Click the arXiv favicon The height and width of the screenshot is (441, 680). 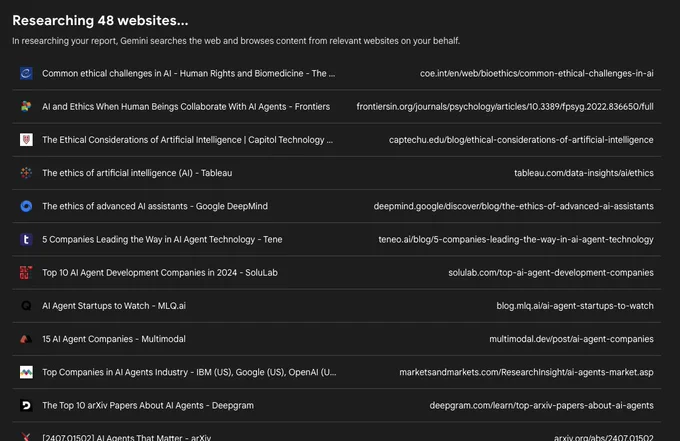click(26, 437)
